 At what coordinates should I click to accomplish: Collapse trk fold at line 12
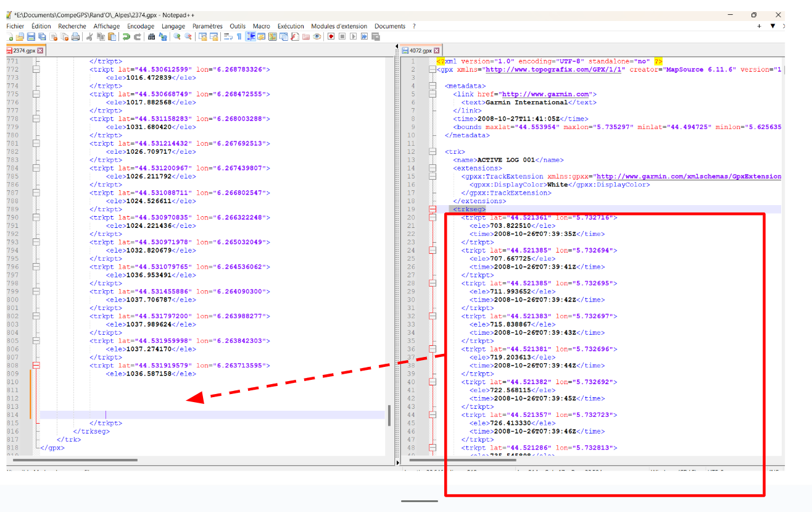(x=433, y=151)
